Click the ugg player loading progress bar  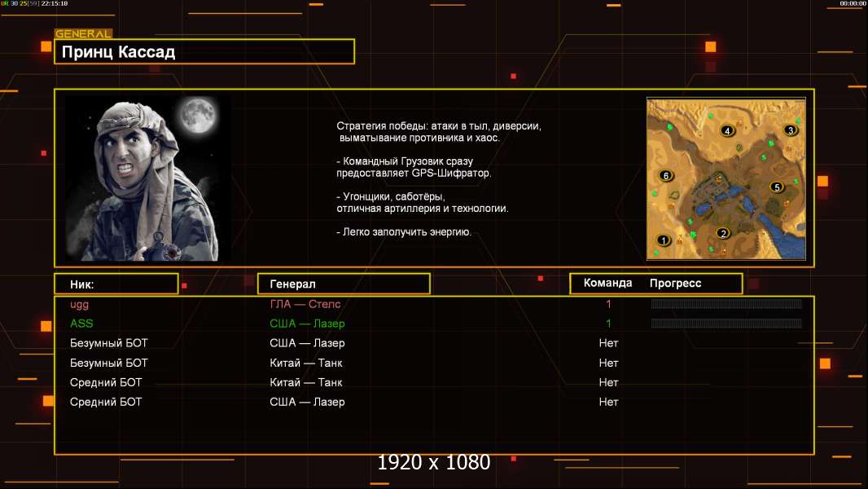(x=726, y=303)
